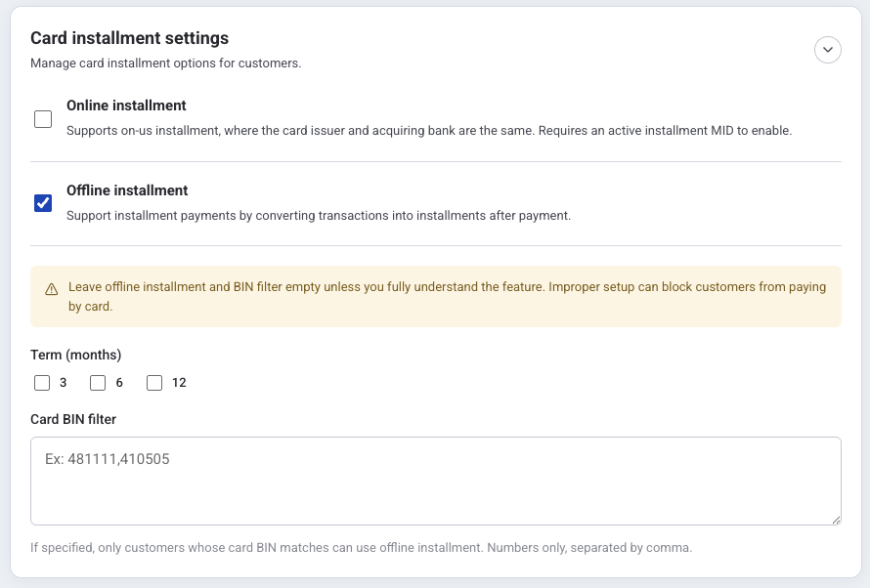Click the yellow offline installment warning message
Image resolution: width=870 pixels, height=588 pixels.
click(x=447, y=297)
